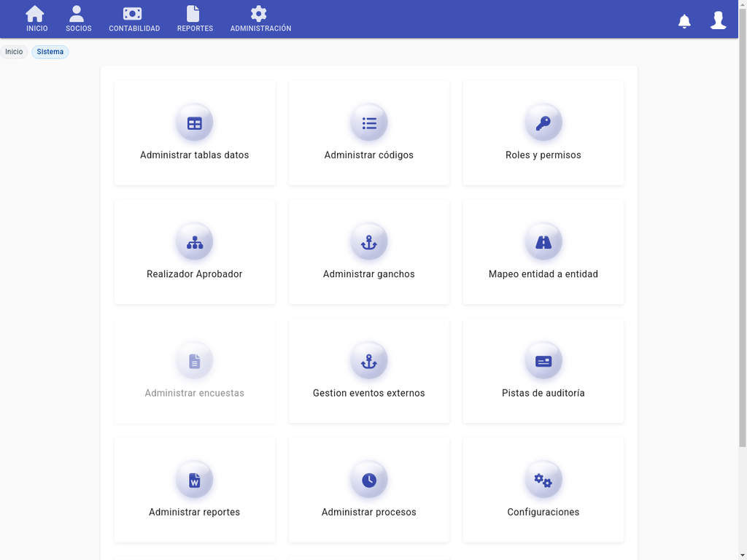This screenshot has width=747, height=560.
Task: Click the Administrar tablas datos table icon
Action: tap(194, 122)
